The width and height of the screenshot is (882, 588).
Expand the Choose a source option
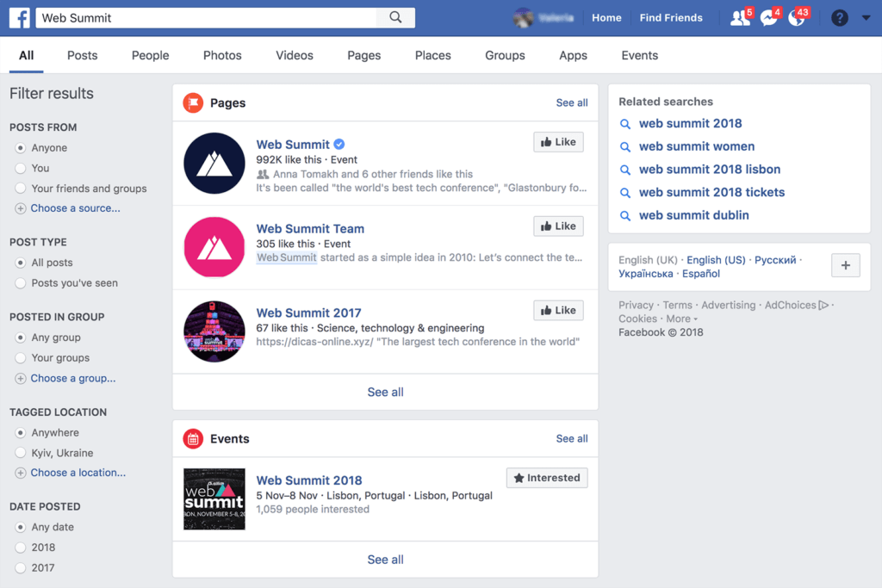point(76,208)
